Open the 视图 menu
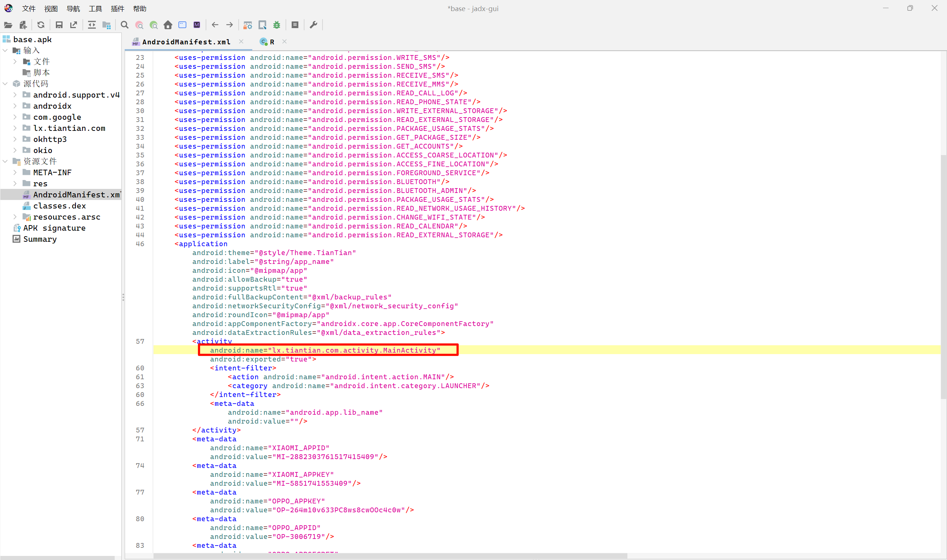 pyautogui.click(x=51, y=9)
